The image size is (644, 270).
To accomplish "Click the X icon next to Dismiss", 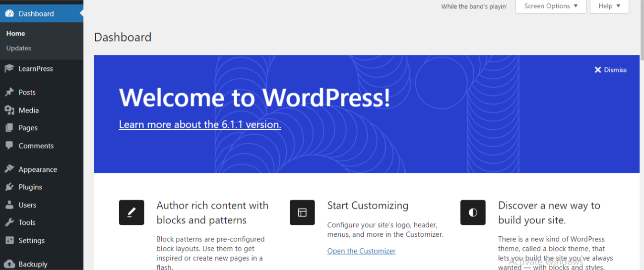I will (x=598, y=70).
